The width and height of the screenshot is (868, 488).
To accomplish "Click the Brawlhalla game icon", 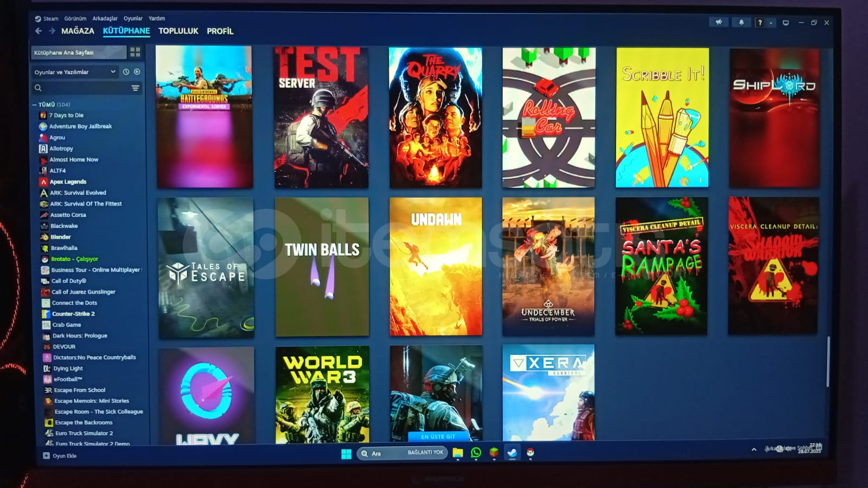I will coord(45,248).
